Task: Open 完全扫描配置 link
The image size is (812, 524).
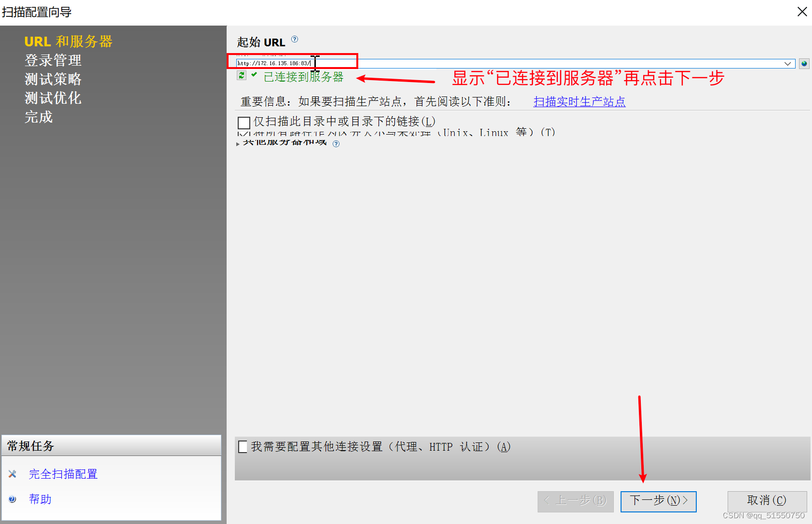Action: tap(63, 474)
